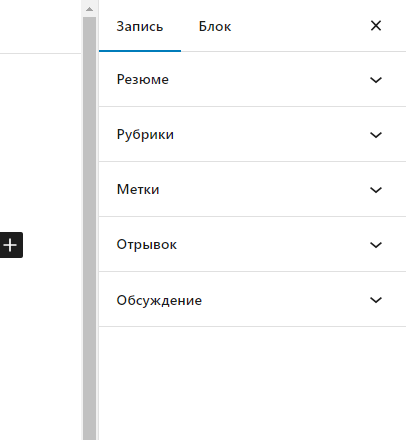Expand the Отрывок panel chevron
Screen dimensions: 406x440
click(x=376, y=245)
